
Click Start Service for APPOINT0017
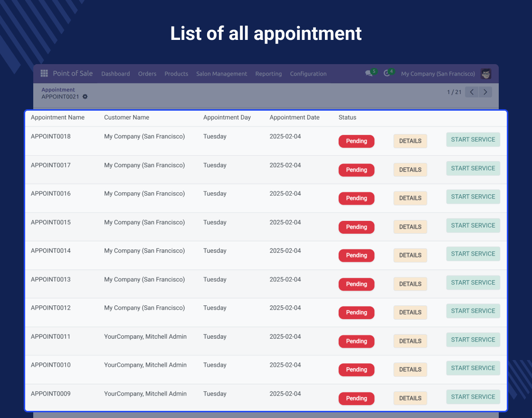473,168
